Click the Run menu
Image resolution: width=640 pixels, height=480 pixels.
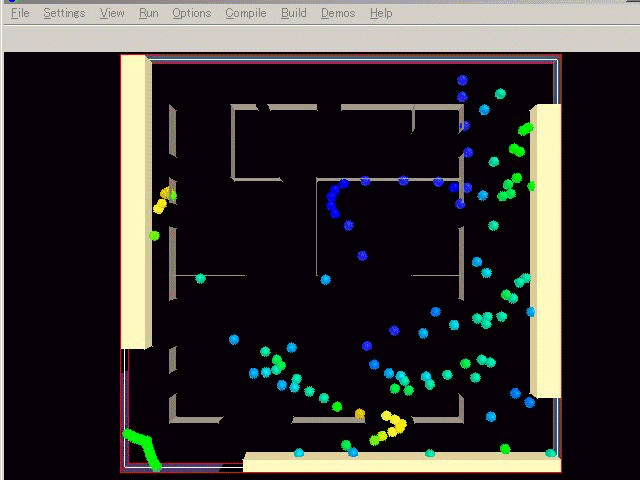(148, 13)
